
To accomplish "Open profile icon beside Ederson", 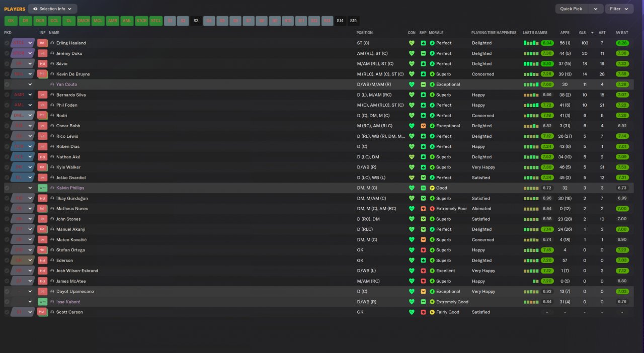I will coord(52,260).
